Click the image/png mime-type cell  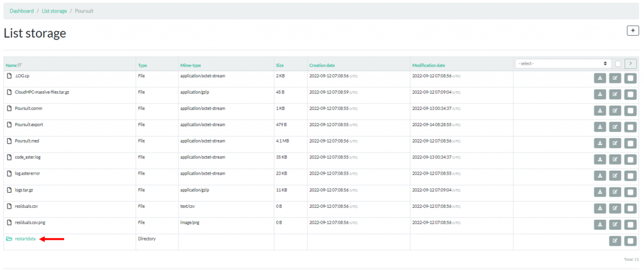(x=190, y=222)
